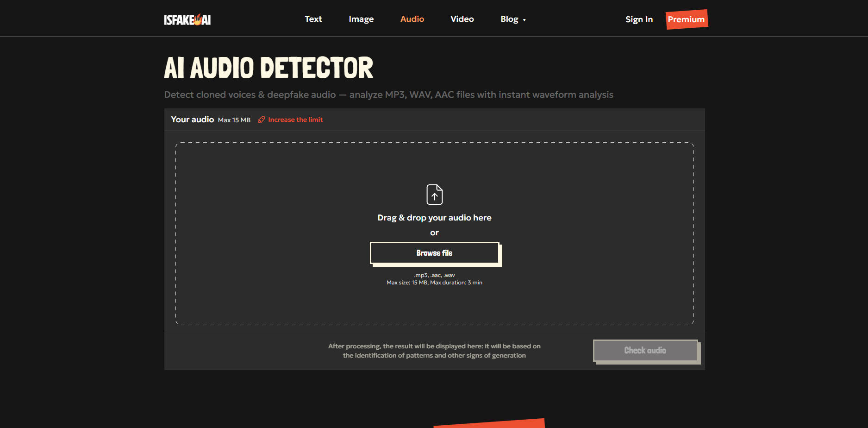Viewport: 868px width, 428px height.
Task: Click the After processing result message
Action: point(434,351)
